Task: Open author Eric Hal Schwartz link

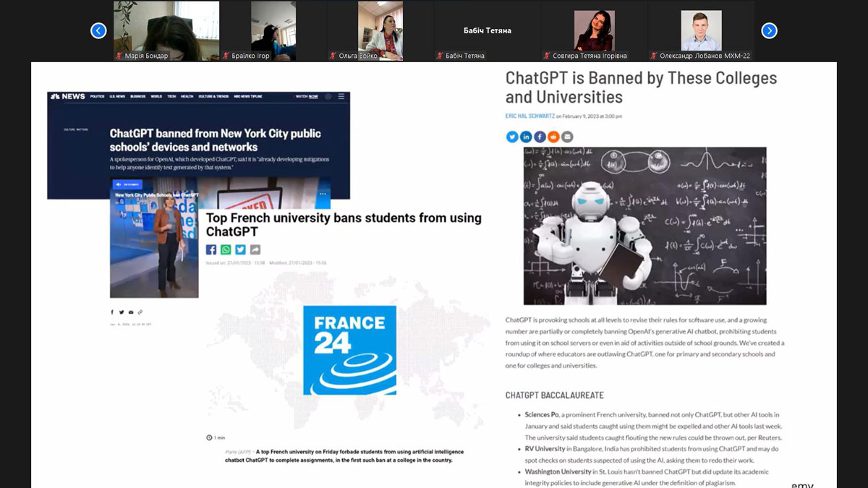Action: tap(529, 116)
